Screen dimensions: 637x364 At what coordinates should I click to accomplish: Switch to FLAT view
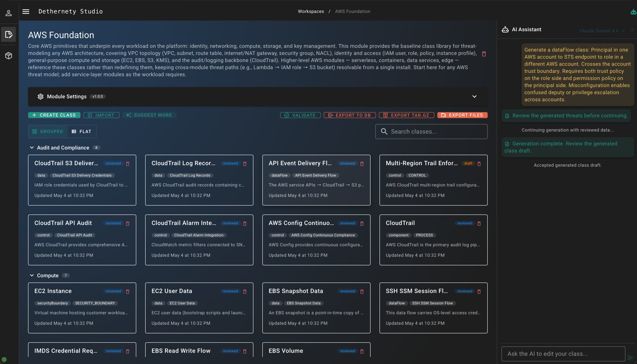click(82, 131)
